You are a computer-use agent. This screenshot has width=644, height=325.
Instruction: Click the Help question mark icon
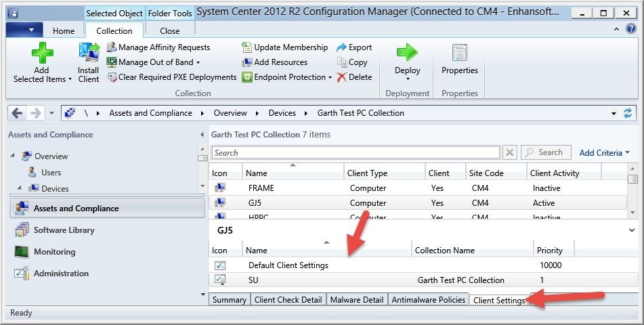tap(630, 28)
